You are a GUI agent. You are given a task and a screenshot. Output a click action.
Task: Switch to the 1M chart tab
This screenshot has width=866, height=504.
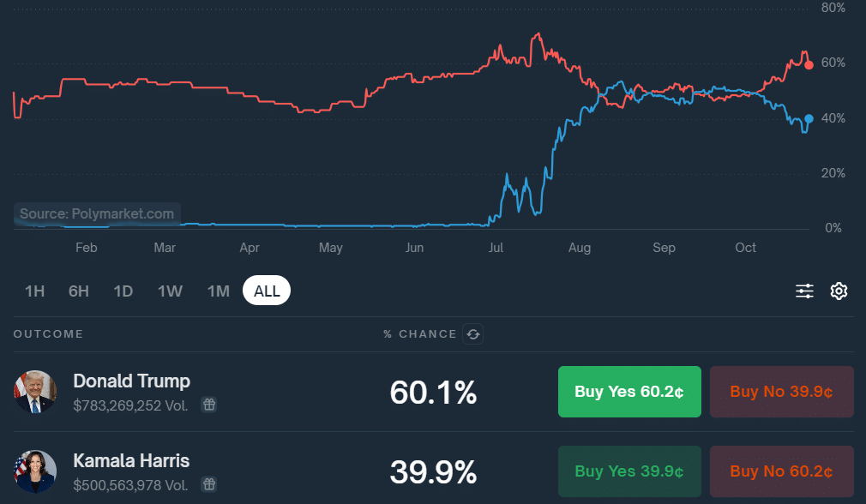219,291
